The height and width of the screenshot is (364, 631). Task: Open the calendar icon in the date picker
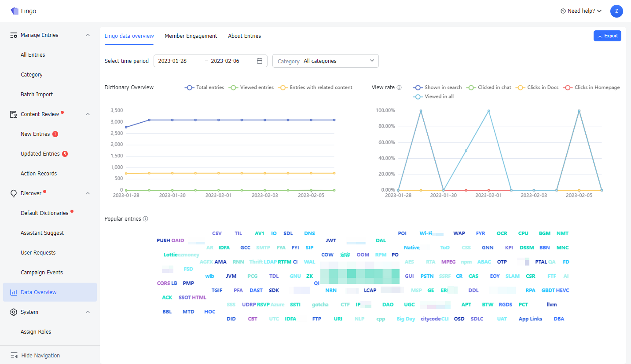[x=260, y=60]
